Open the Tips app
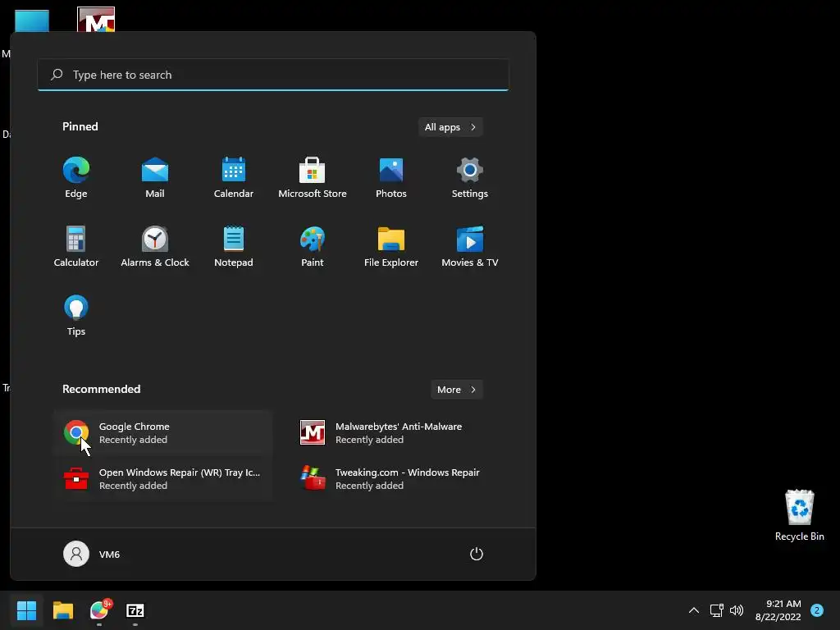The width and height of the screenshot is (840, 630). (76, 316)
